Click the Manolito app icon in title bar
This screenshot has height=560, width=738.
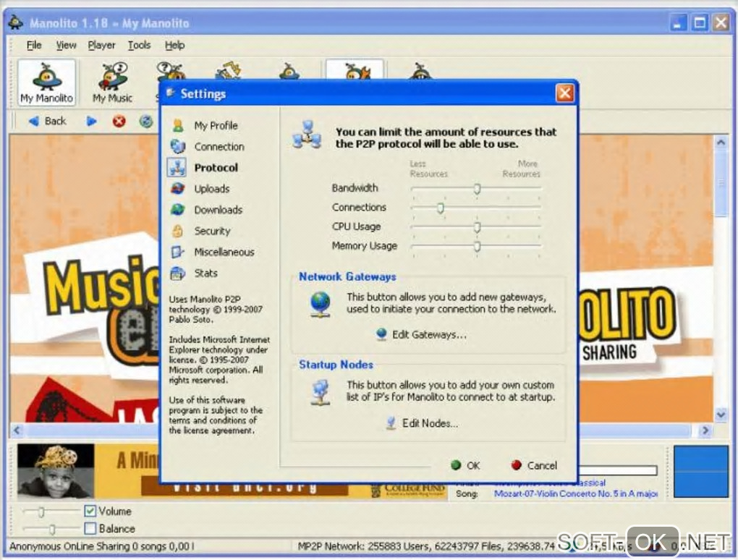coord(15,22)
